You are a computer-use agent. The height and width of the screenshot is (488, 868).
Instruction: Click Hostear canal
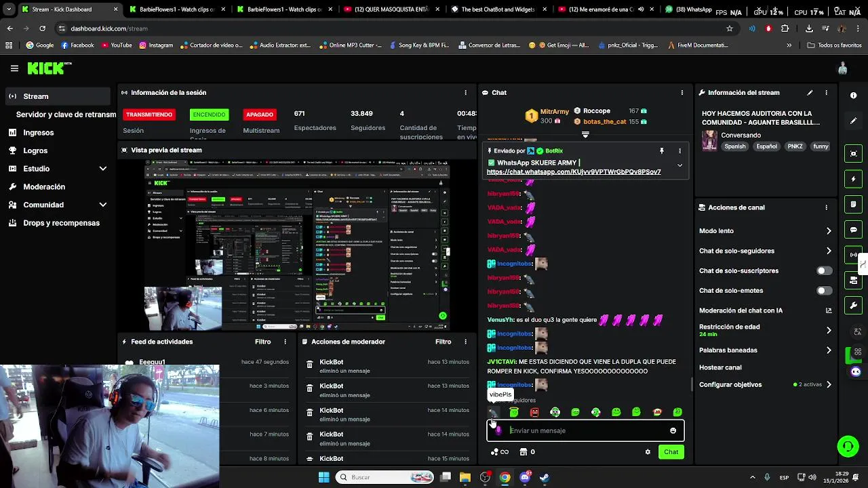pyautogui.click(x=720, y=367)
